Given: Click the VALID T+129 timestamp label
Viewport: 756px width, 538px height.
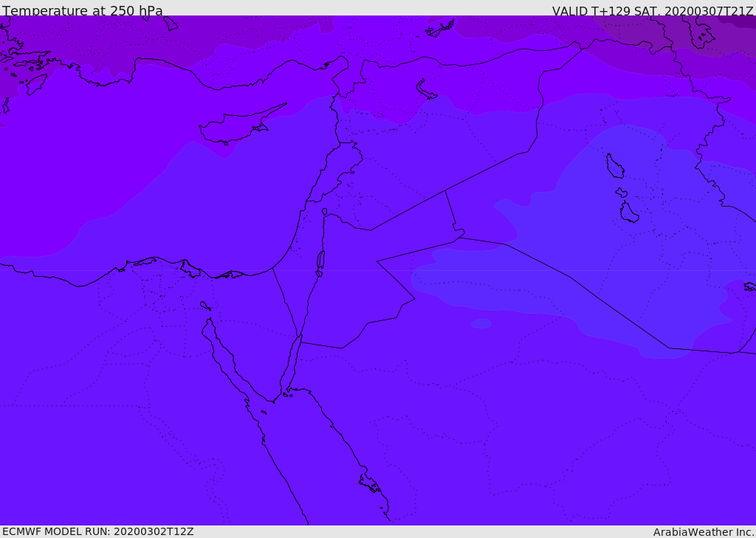Looking at the screenshot, I should tap(653, 11).
